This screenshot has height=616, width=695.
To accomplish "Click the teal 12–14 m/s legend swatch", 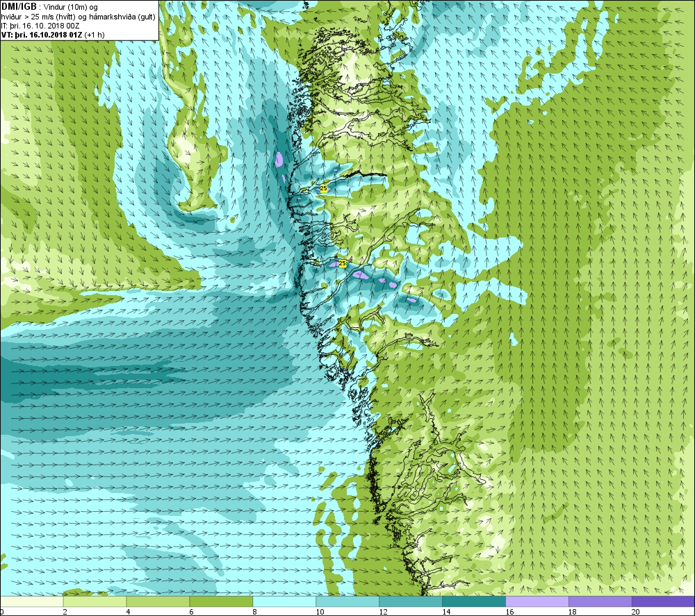I will tap(411, 601).
